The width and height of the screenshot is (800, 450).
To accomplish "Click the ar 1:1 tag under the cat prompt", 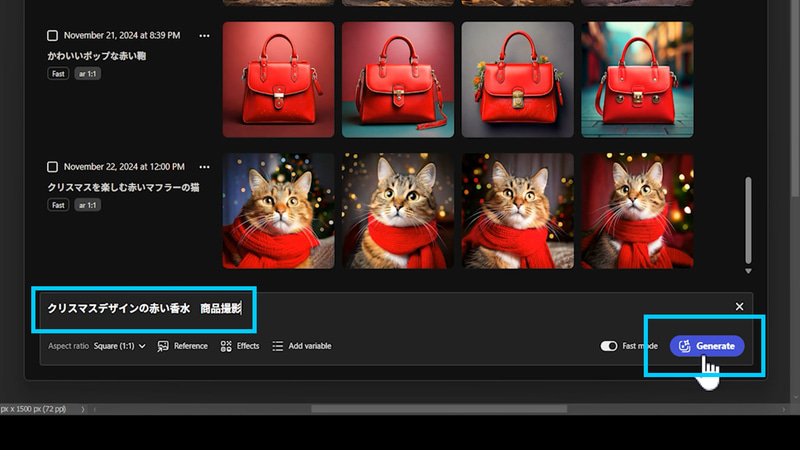I will click(x=87, y=205).
